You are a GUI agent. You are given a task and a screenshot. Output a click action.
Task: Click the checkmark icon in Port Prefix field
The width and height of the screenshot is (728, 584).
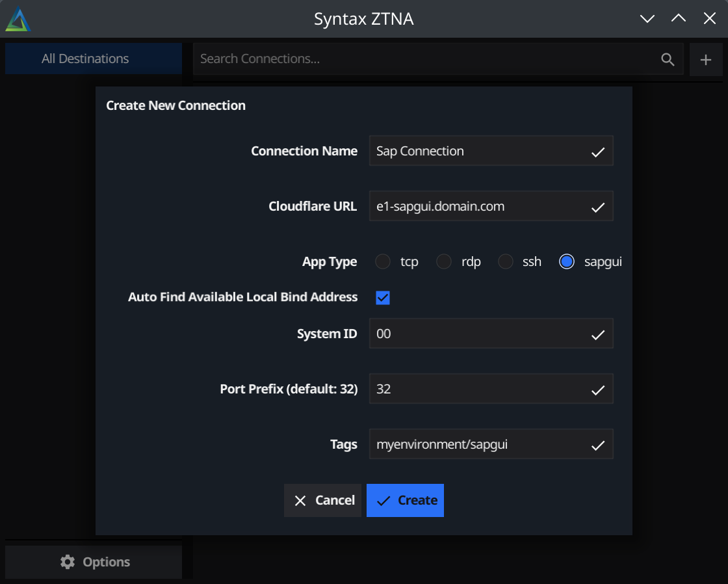coord(596,388)
